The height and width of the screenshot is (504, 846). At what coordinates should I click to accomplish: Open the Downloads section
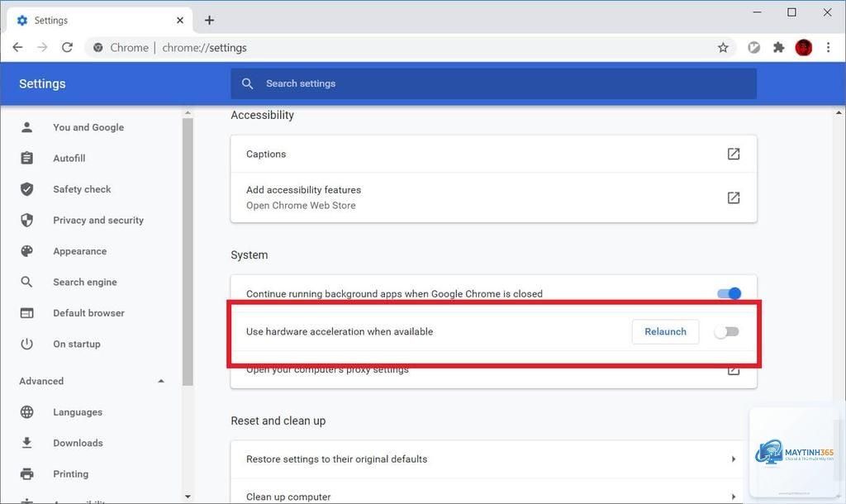point(78,443)
